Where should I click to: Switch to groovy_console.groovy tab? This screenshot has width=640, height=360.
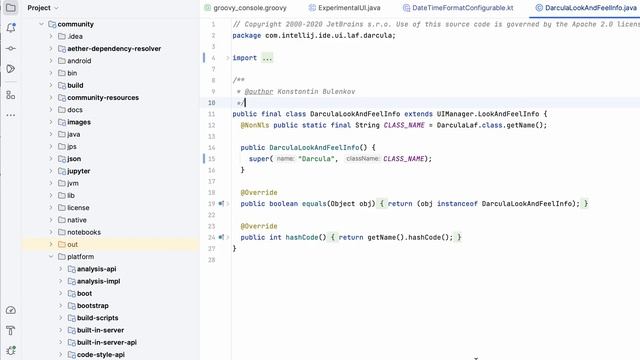pyautogui.click(x=245, y=8)
